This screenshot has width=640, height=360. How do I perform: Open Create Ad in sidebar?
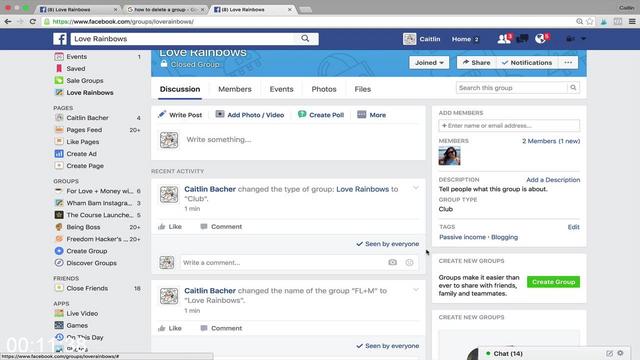[82, 154]
